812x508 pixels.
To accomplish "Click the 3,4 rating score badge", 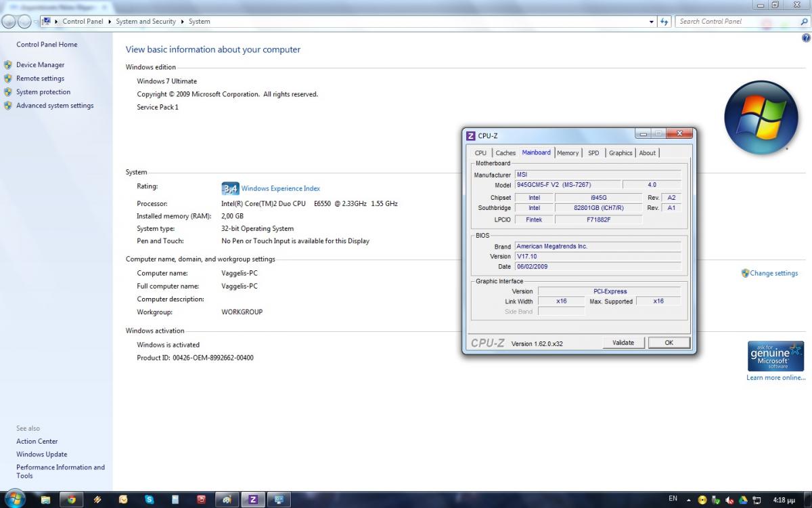I will [x=230, y=188].
